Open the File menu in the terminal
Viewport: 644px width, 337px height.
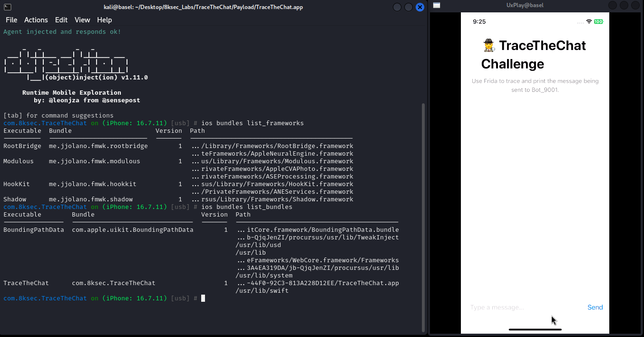coord(11,20)
